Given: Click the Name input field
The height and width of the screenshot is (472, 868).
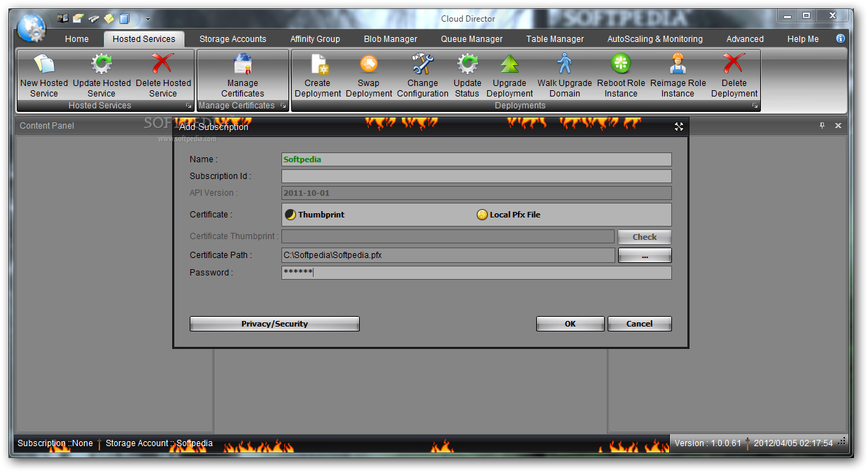Looking at the screenshot, I should 476,159.
